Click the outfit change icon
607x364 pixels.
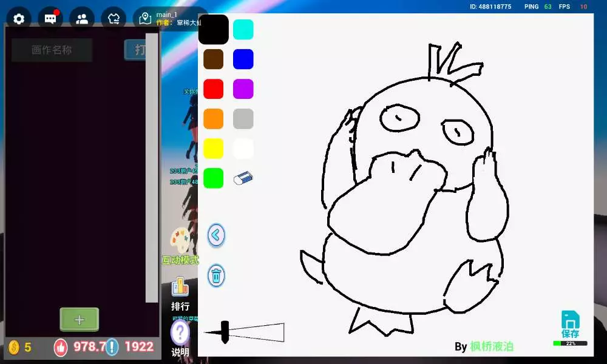coord(114,19)
